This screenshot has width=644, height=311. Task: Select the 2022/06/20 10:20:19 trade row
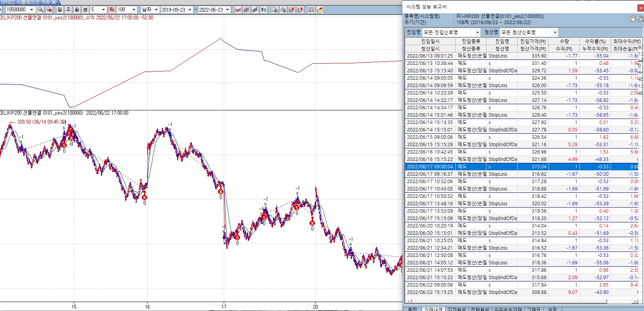430,226
